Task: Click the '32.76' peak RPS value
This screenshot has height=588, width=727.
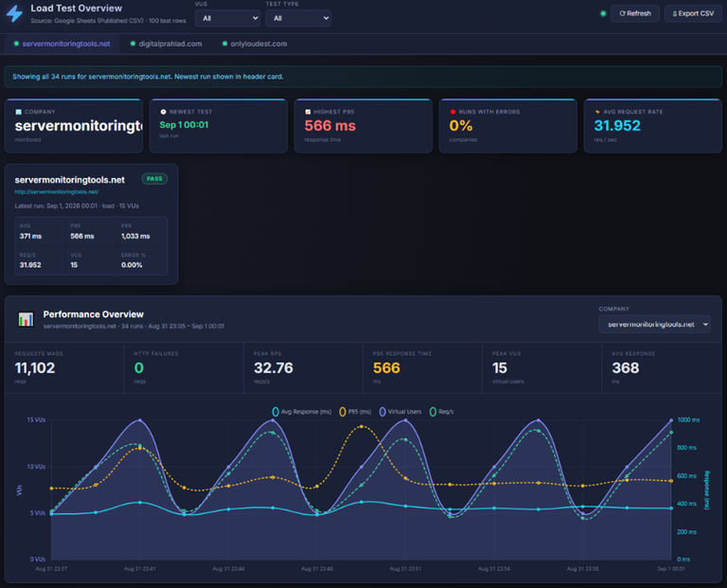Action: tap(273, 368)
